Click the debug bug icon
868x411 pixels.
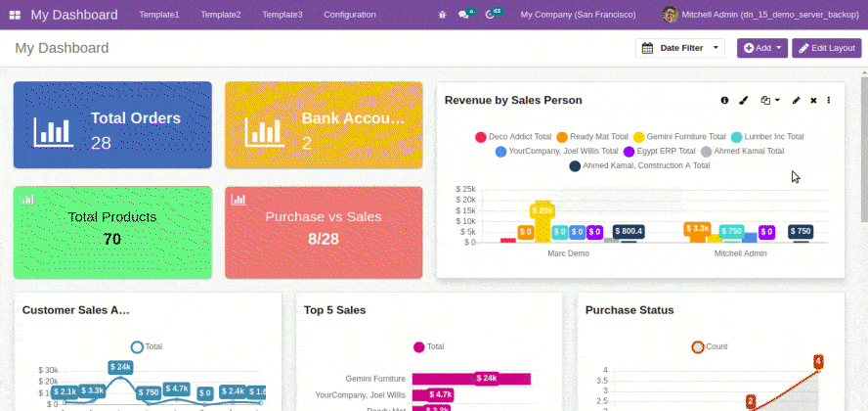[443, 15]
